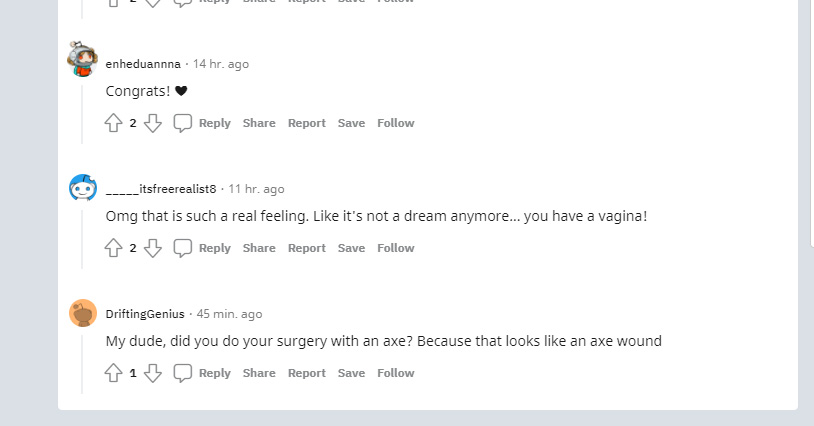Open the enheduannna username link
Screen dimensions: 814x426
coord(143,64)
